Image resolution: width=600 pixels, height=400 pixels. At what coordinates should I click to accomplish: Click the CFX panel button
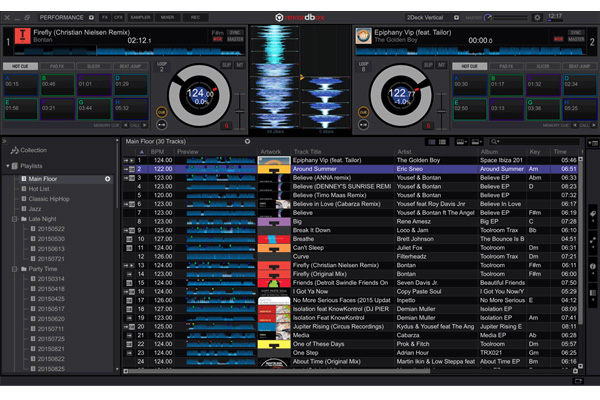pyautogui.click(x=118, y=18)
